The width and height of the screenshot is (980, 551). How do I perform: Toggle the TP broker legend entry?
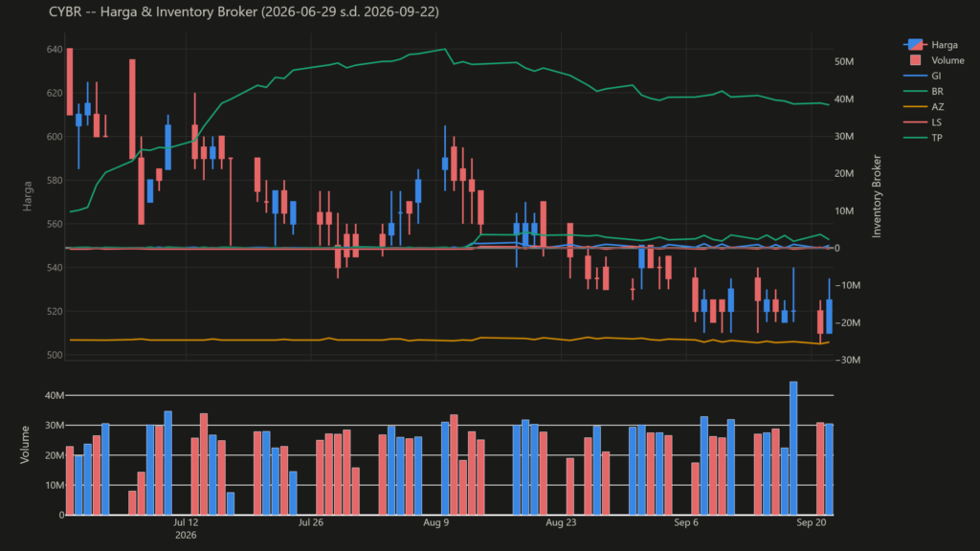(x=924, y=138)
